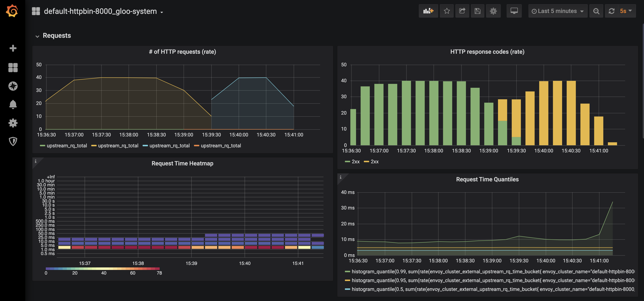Toggle yellow upstream_rq_total legend series
The height and width of the screenshot is (301, 644).
118,146
